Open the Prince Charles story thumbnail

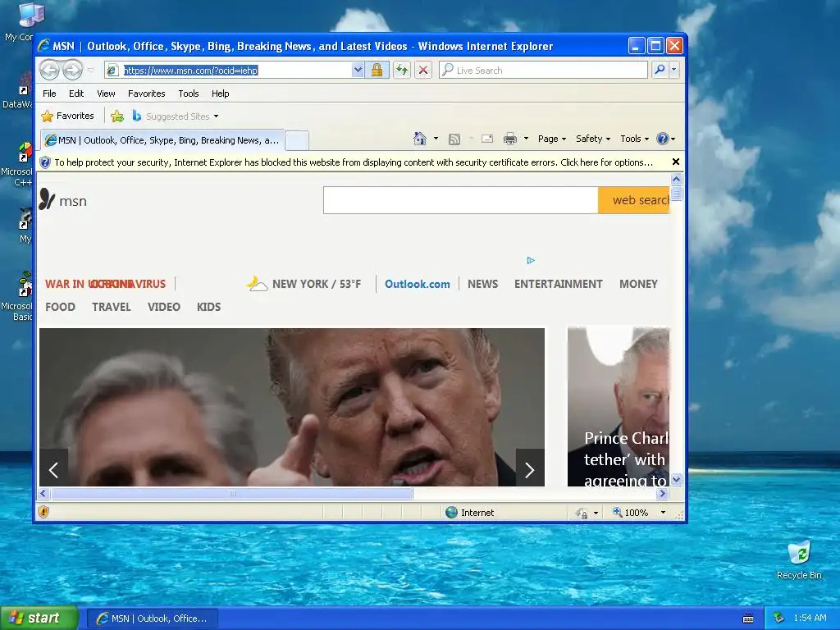click(x=619, y=407)
